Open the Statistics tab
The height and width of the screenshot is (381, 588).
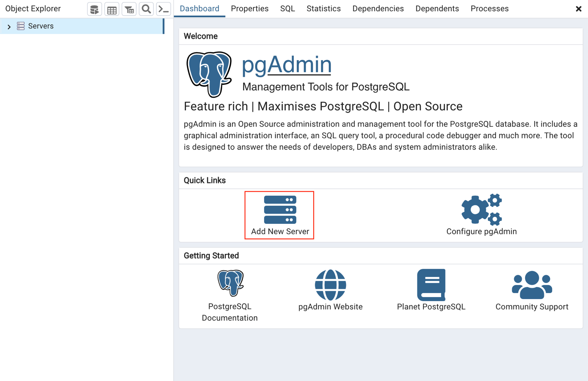pyautogui.click(x=324, y=9)
